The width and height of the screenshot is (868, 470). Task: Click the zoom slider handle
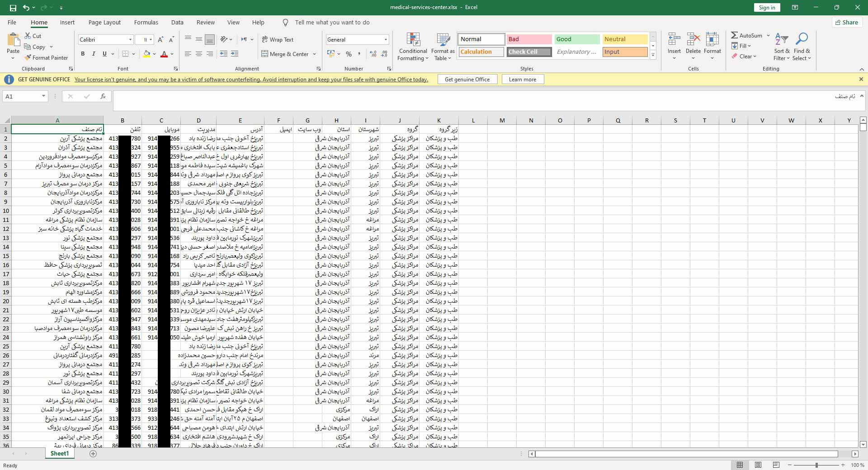pyautogui.click(x=816, y=465)
